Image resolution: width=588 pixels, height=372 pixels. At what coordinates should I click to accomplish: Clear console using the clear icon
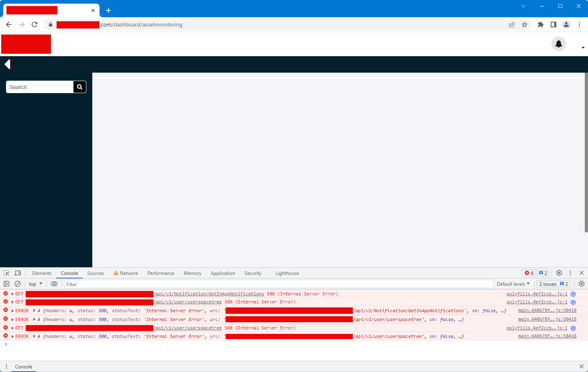(x=18, y=284)
